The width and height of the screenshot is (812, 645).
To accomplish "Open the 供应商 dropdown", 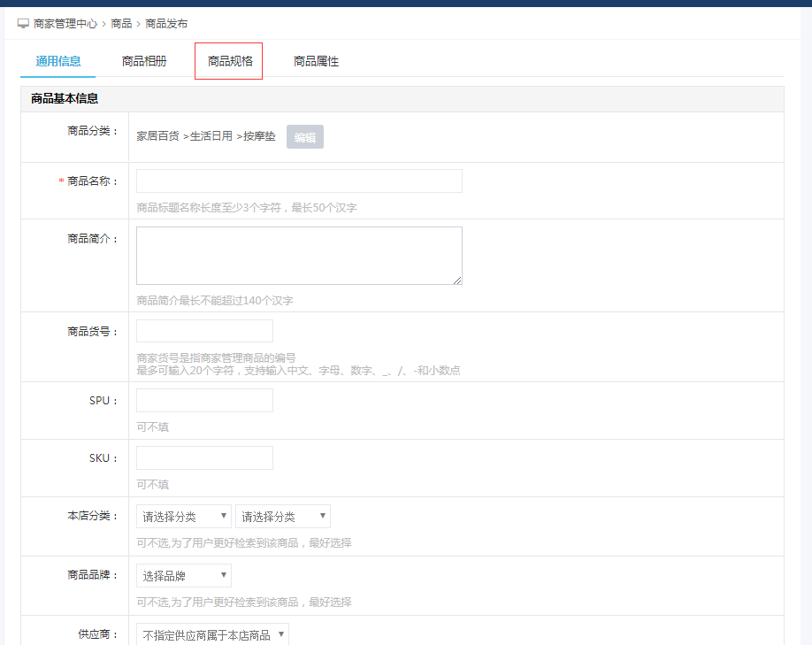I will click(212, 634).
